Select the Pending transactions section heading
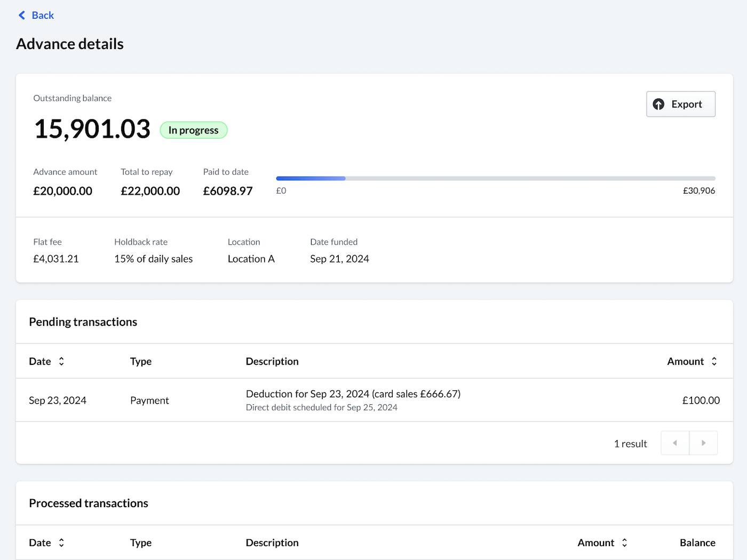 (83, 322)
